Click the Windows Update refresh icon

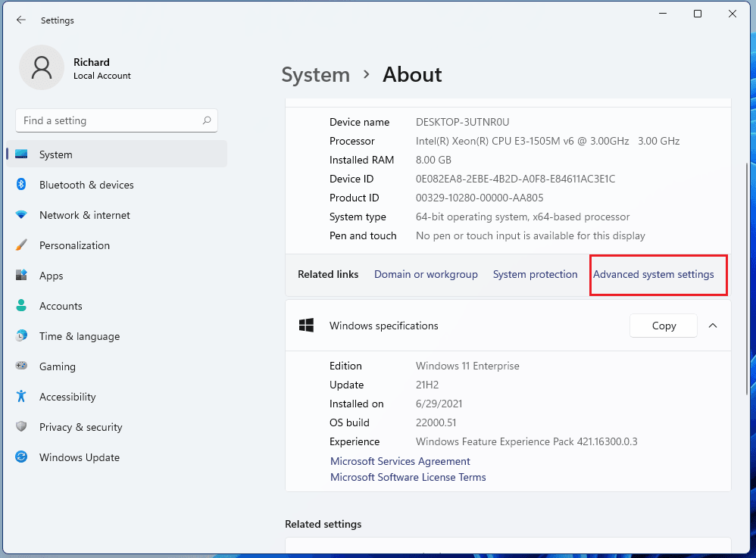22,457
